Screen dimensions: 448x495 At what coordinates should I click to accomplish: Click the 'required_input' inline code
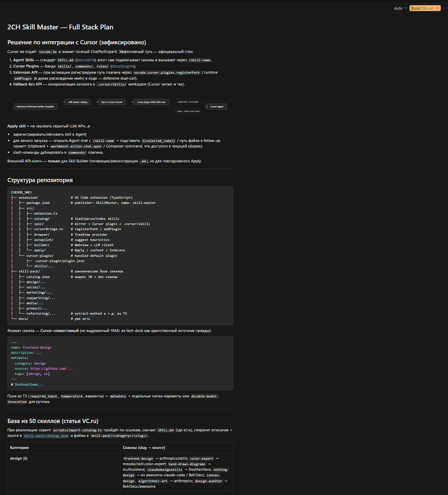pyautogui.click(x=44, y=396)
